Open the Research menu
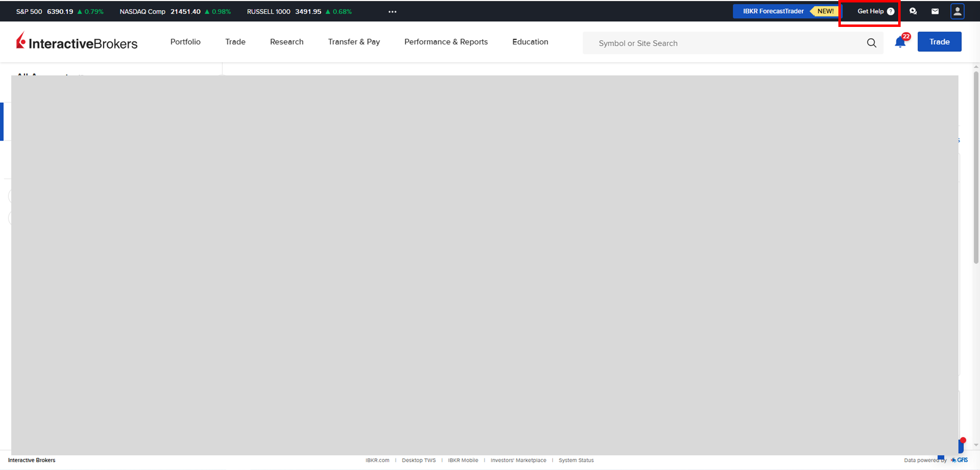The width and height of the screenshot is (980, 470). (287, 42)
